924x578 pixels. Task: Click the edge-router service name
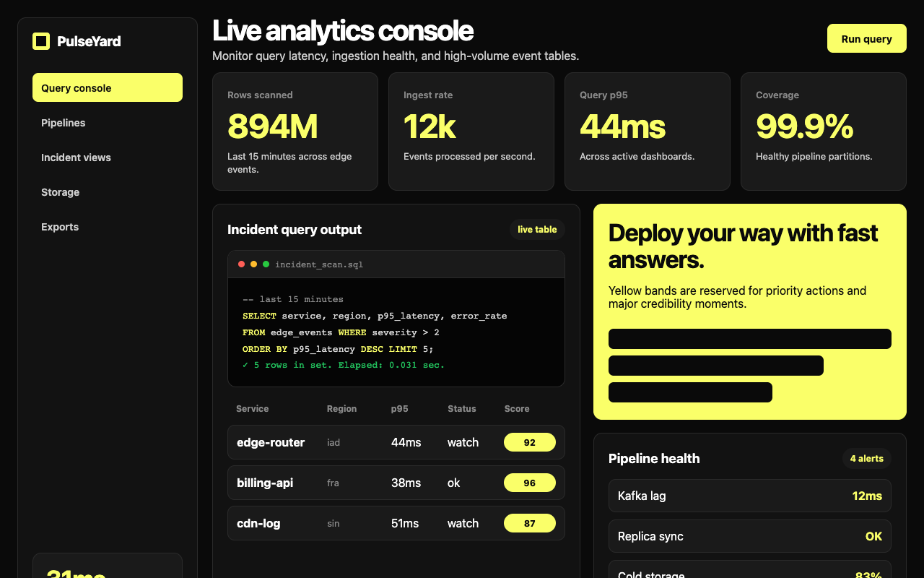click(x=271, y=442)
